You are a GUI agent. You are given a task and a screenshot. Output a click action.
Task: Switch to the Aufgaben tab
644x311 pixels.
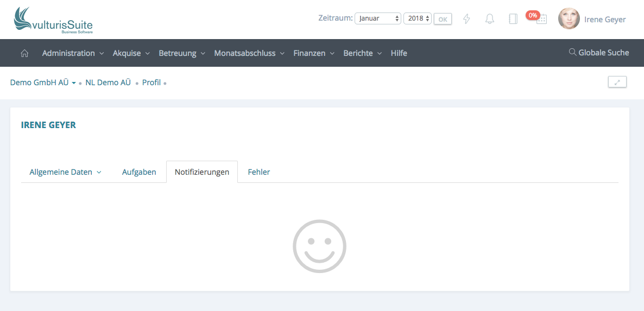click(x=139, y=172)
